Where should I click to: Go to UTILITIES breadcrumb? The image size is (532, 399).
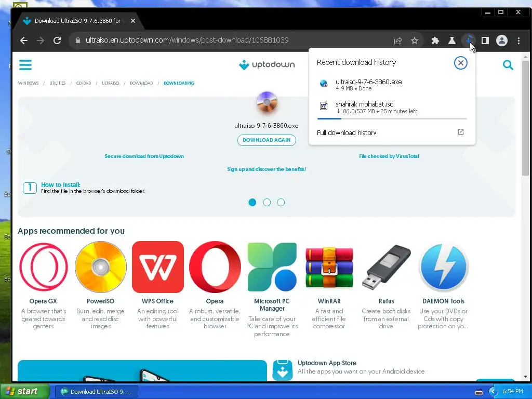pos(57,83)
